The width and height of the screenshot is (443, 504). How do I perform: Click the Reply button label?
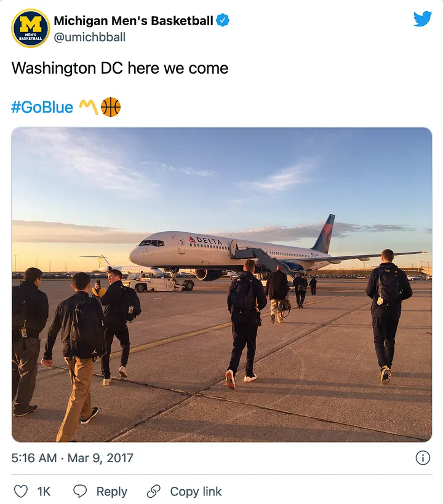pos(111,492)
